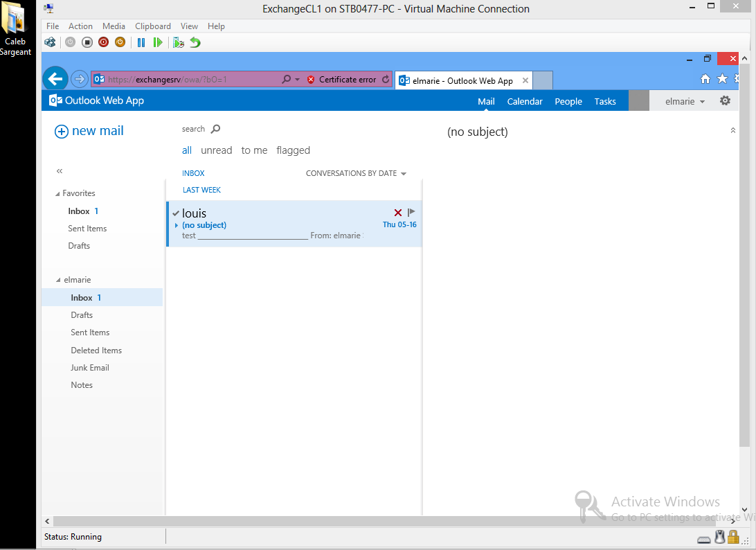Viewport: 756px width, 550px height.
Task: Open Deleted Items folder
Action: [96, 351]
